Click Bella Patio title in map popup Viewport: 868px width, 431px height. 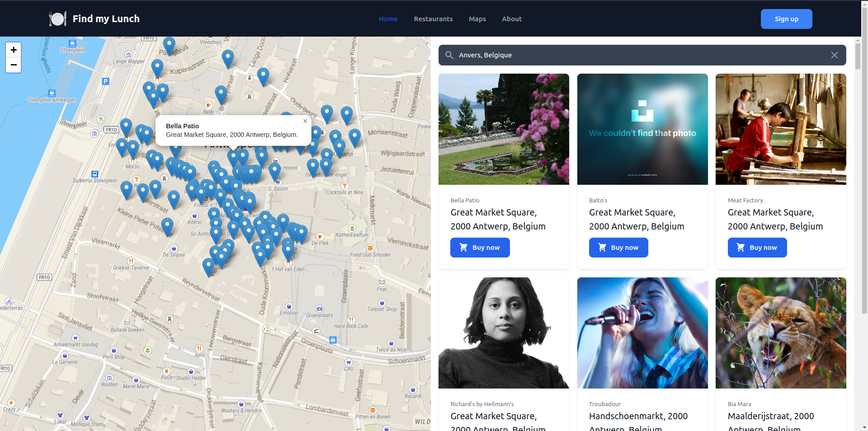[x=182, y=126]
